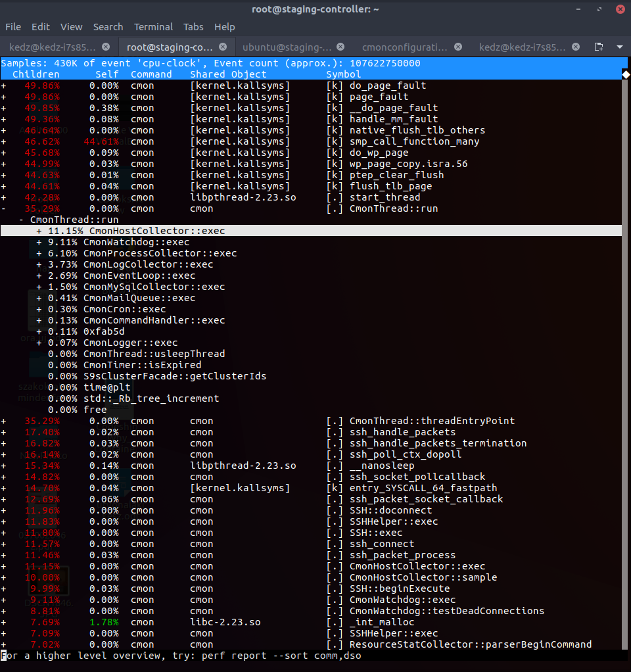Expand the __nanosleep row

(x=3, y=466)
